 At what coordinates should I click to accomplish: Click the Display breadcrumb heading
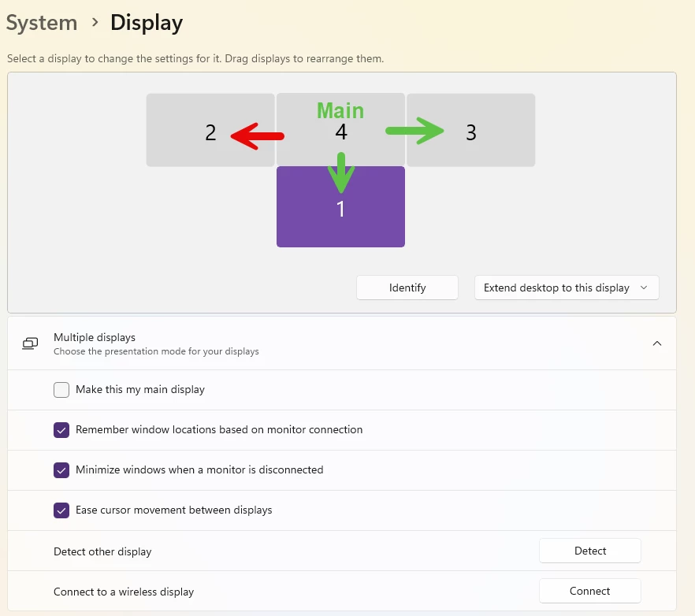147,23
